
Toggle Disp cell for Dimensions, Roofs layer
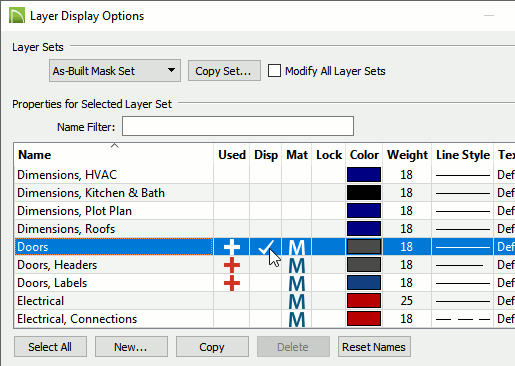pyautogui.click(x=266, y=229)
